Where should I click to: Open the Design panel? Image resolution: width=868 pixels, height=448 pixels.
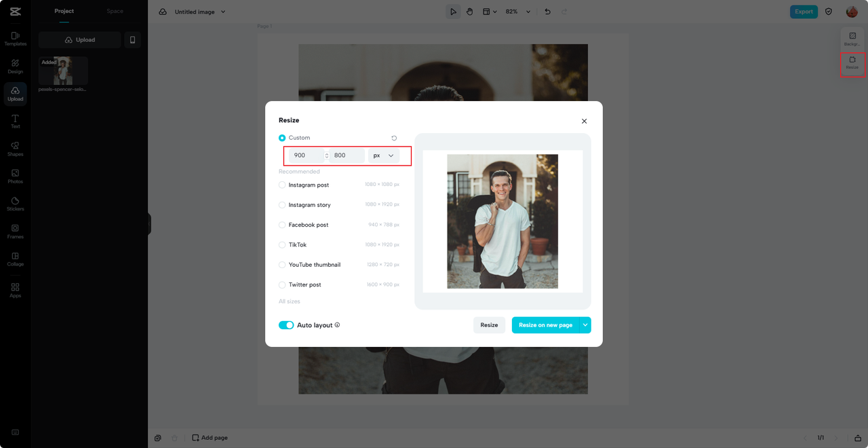click(x=15, y=66)
